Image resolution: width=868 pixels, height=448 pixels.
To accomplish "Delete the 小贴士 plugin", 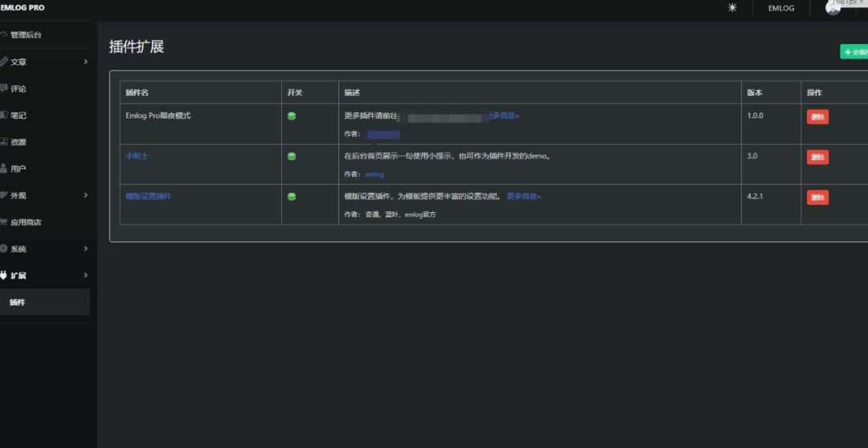I will pos(817,157).
